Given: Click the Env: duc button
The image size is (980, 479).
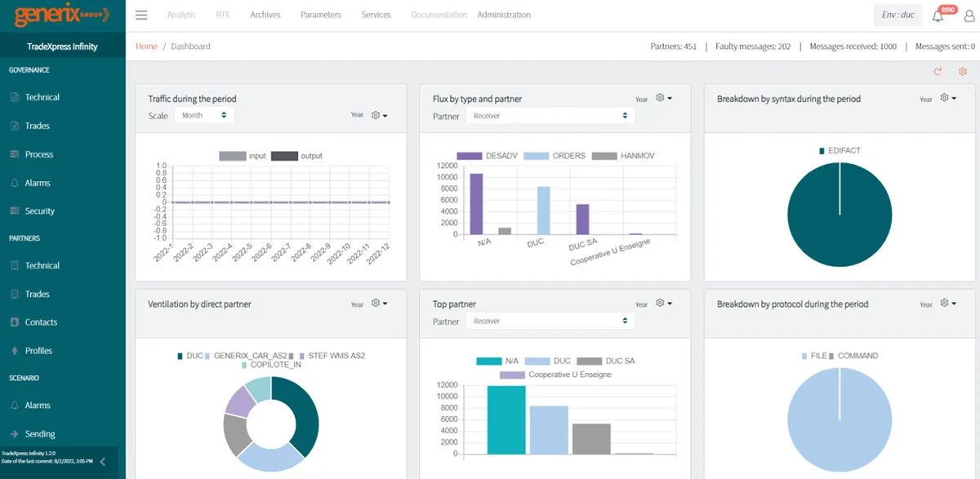Looking at the screenshot, I should [898, 16].
